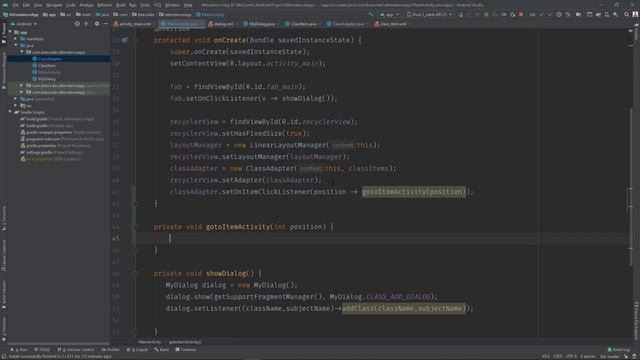Open the Profiler tool window

click(111, 350)
